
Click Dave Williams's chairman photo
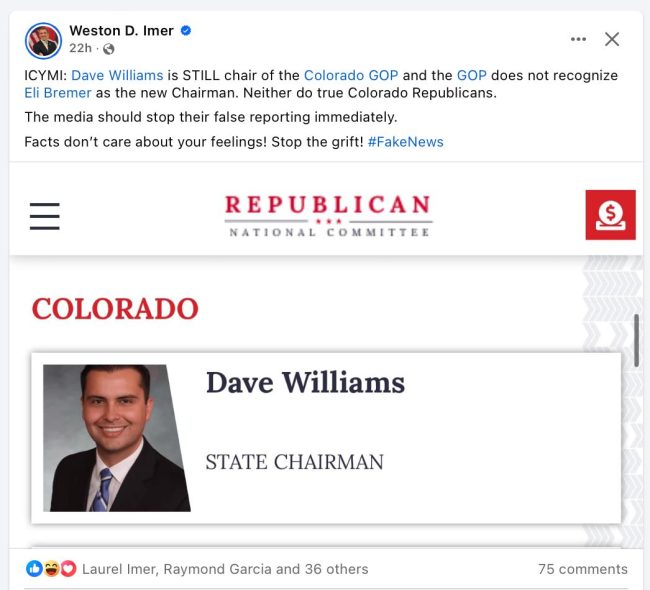(x=116, y=438)
